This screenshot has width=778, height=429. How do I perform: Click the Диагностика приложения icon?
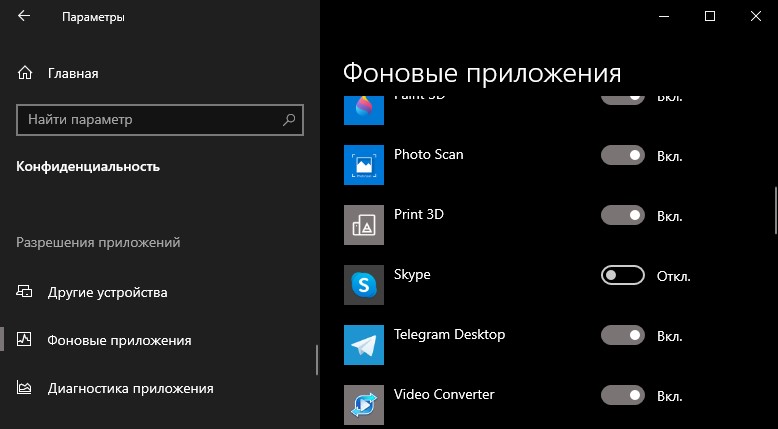click(24, 388)
